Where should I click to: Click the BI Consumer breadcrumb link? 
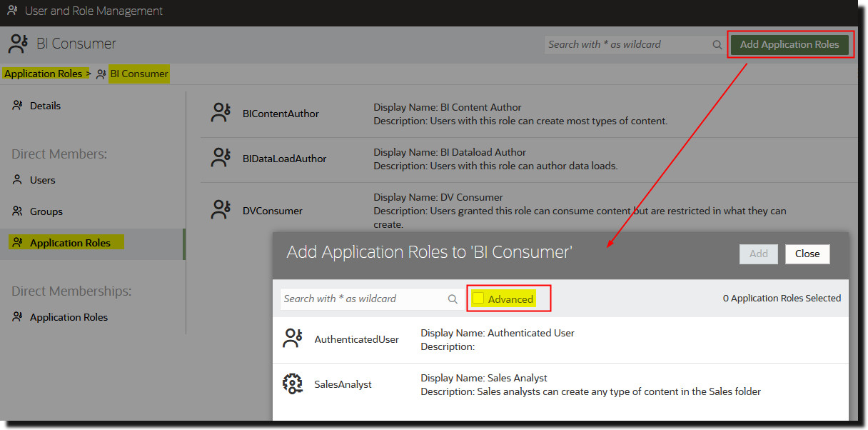coord(139,74)
